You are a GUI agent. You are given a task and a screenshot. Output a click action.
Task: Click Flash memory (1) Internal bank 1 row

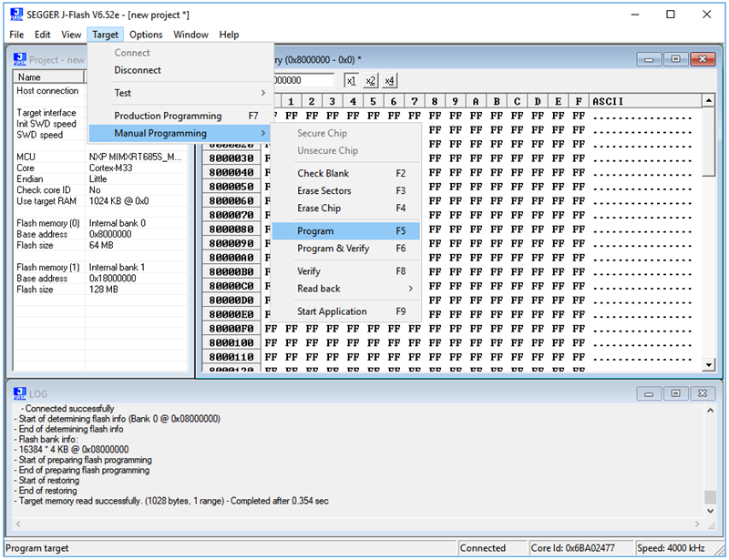100,267
